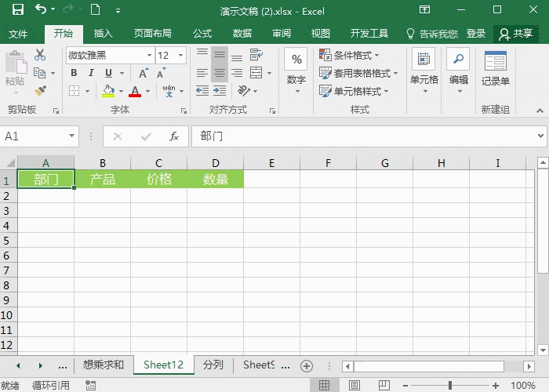Click the red font color swatch
The height and width of the screenshot is (392, 549).
point(135,92)
